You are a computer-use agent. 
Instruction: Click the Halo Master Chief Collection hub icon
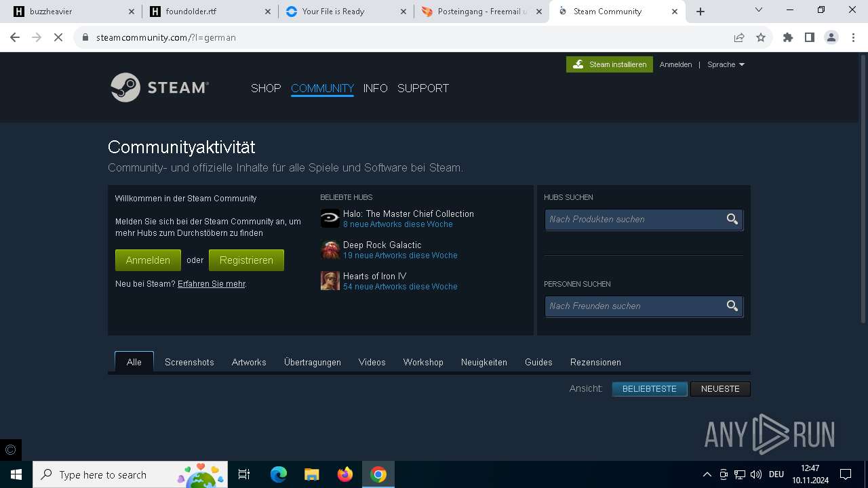(x=330, y=218)
